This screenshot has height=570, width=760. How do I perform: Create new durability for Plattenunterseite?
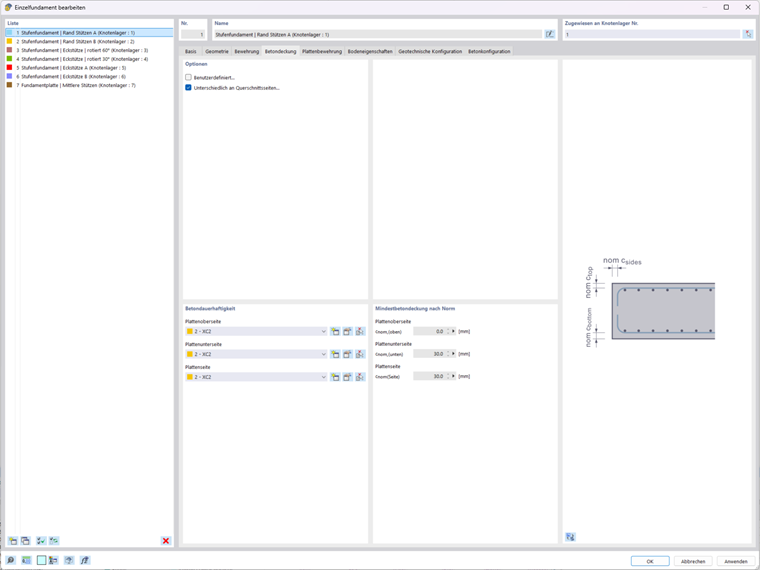pos(335,354)
